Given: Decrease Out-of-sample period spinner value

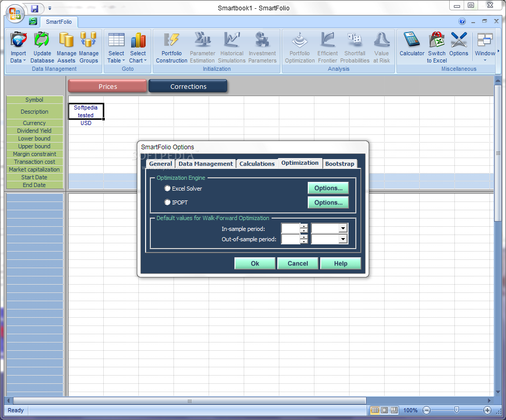Looking at the screenshot, I should (304, 241).
